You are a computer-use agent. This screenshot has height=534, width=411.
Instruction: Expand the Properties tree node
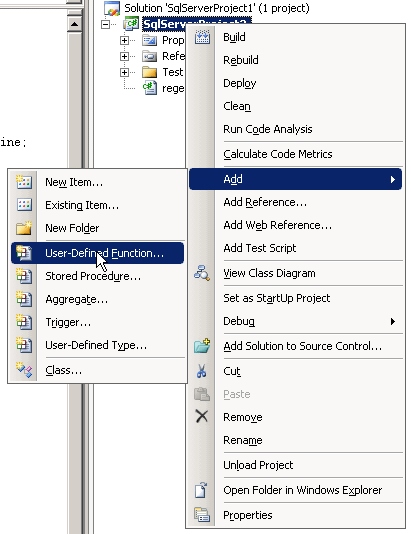click(x=124, y=41)
